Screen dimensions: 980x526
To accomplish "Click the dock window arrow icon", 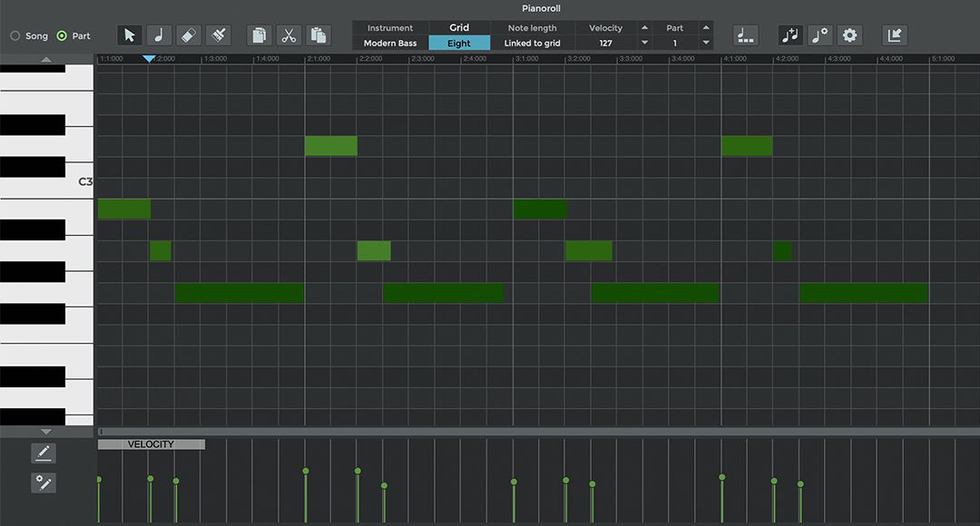I will point(895,35).
